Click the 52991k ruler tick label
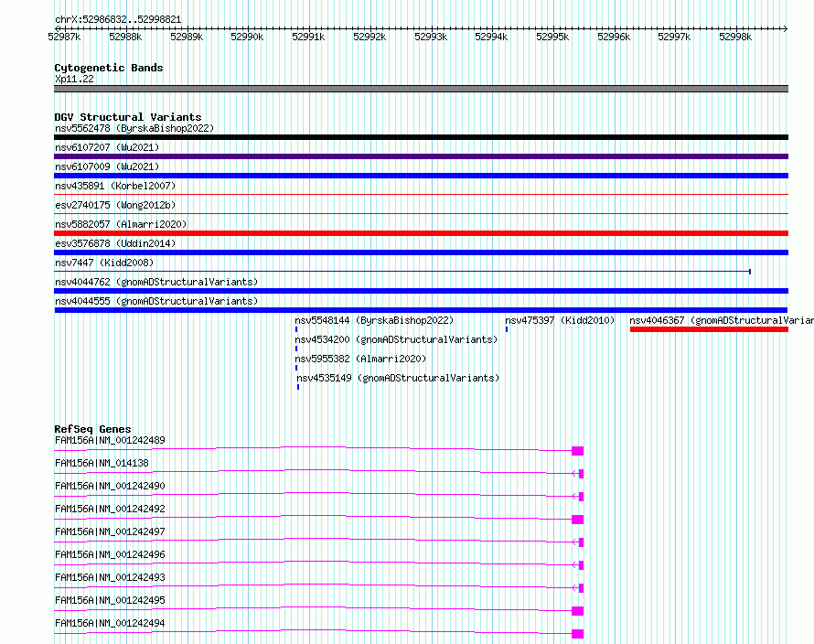 (x=308, y=37)
